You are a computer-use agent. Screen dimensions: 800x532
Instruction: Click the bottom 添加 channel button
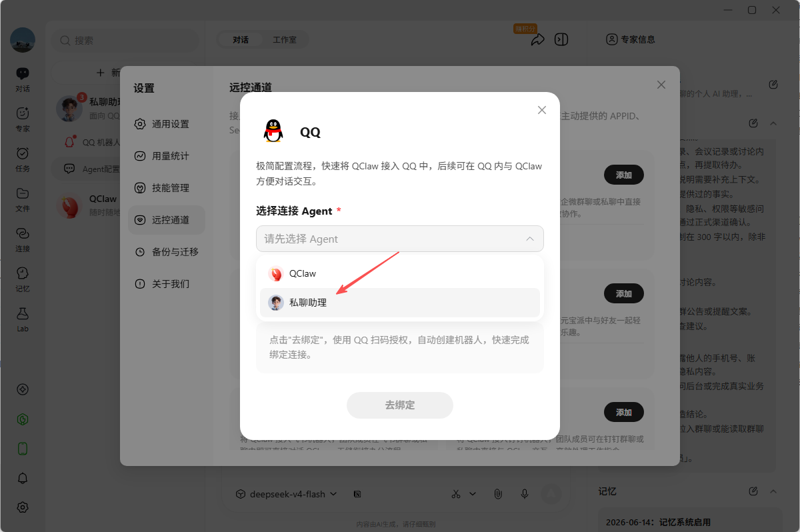point(623,412)
